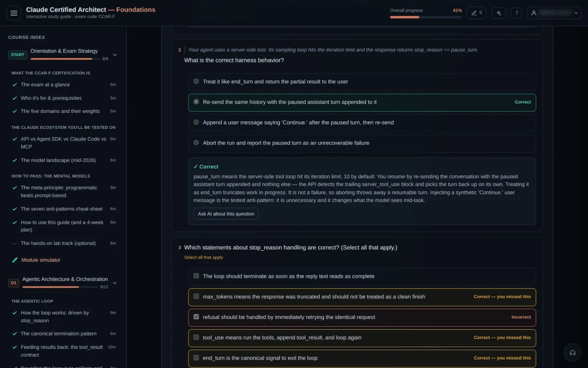588x368 pixels.
Task: Click the Orientation & Exam Strategy progress bar
Action: [x=65, y=59]
